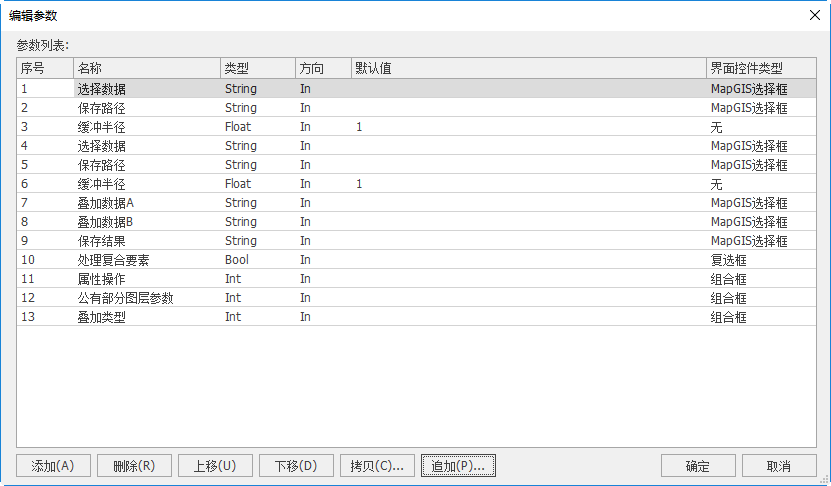Cancel the dialog with 取消
This screenshot has width=831, height=486.
point(779,466)
